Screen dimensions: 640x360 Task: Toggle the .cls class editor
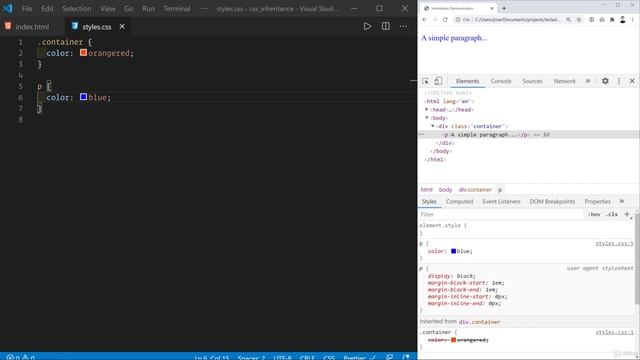point(611,214)
